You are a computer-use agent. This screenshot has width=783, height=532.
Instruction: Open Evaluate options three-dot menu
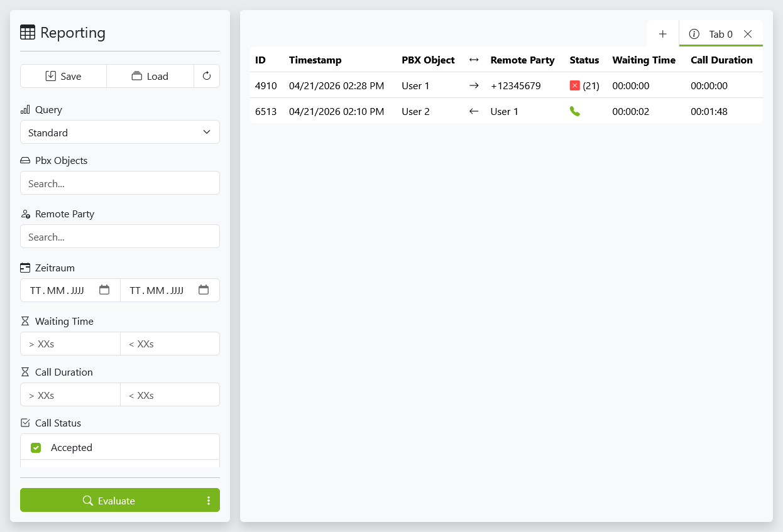[x=209, y=501]
